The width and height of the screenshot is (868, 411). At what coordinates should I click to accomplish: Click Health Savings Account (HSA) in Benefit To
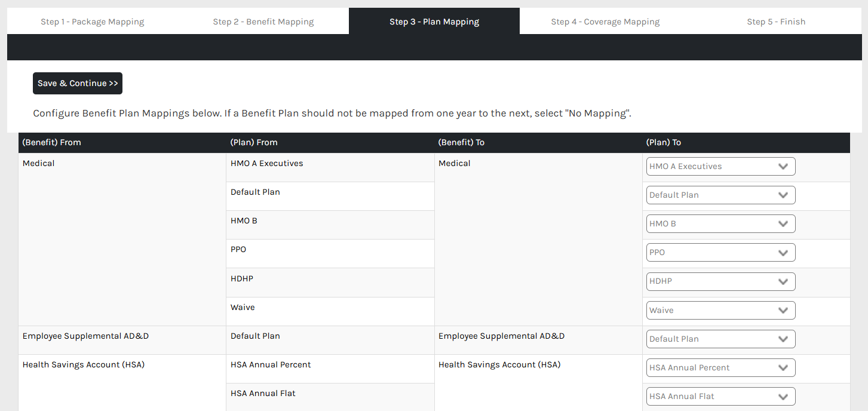click(499, 364)
